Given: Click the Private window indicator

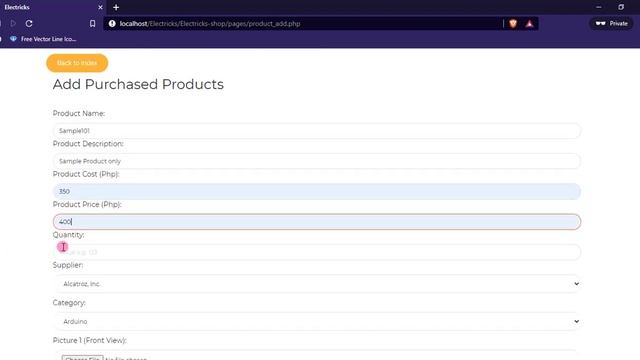Looking at the screenshot, I should point(611,24).
